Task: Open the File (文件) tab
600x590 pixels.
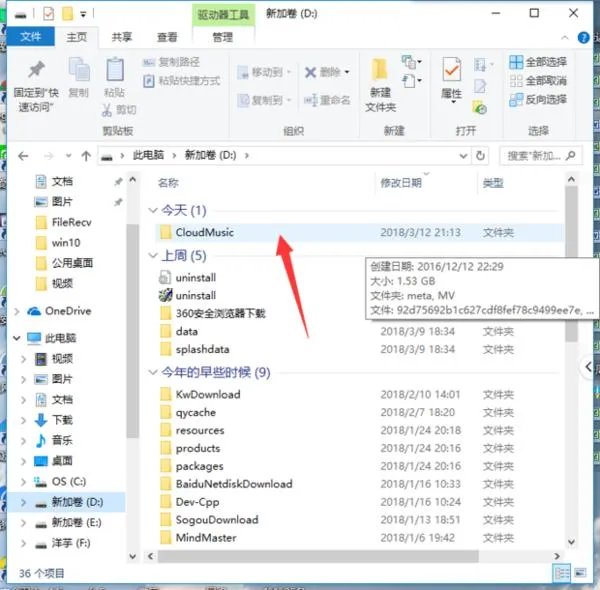Action: [31, 37]
